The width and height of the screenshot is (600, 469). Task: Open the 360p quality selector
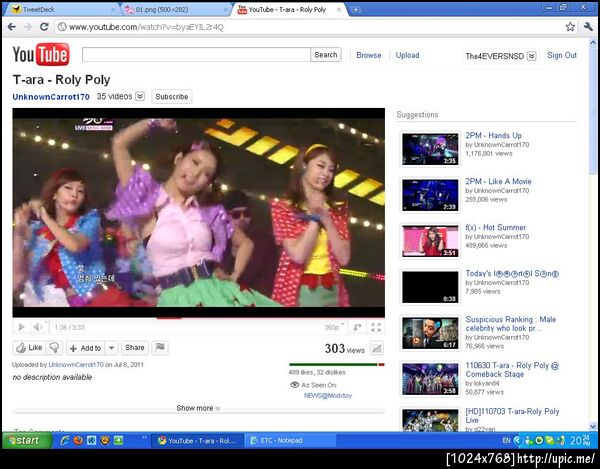click(x=334, y=327)
